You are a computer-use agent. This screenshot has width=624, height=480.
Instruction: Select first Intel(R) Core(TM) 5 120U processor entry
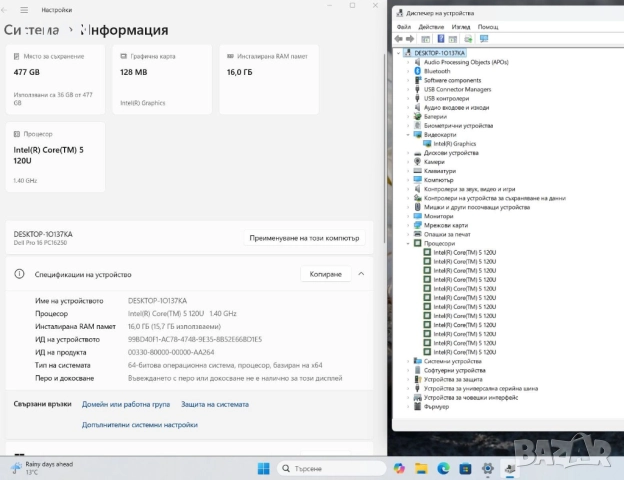[x=464, y=252]
